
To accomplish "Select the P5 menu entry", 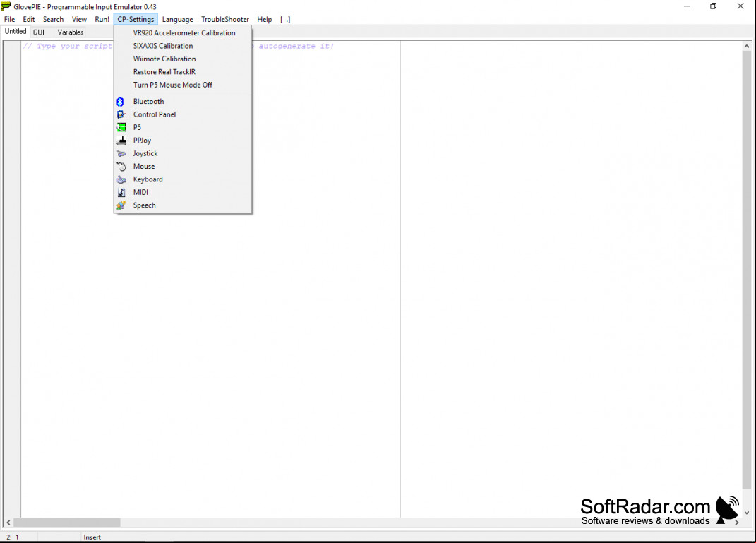I will coord(184,127).
